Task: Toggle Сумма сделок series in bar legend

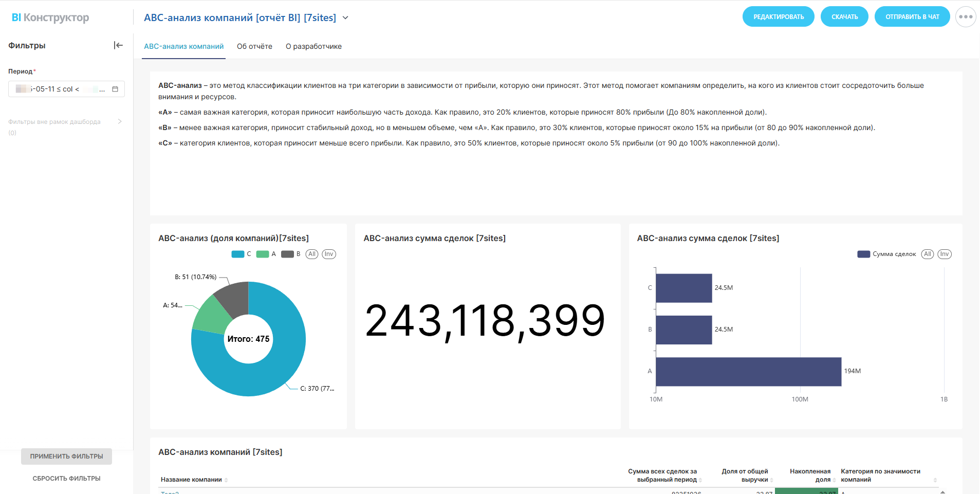Action: point(886,254)
